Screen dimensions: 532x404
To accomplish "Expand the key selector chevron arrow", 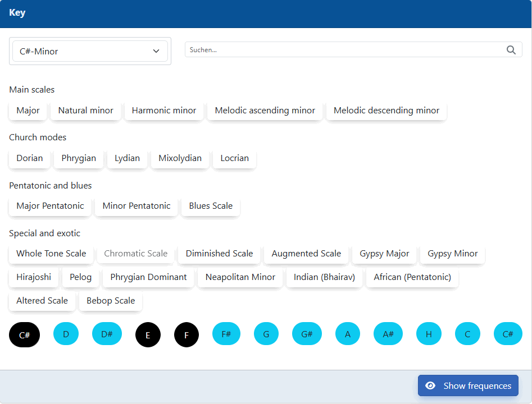I will (156, 51).
